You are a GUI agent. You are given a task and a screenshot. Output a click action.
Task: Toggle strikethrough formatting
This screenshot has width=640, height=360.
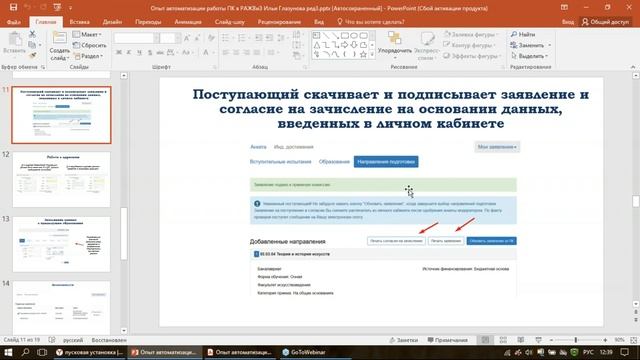coord(160,52)
